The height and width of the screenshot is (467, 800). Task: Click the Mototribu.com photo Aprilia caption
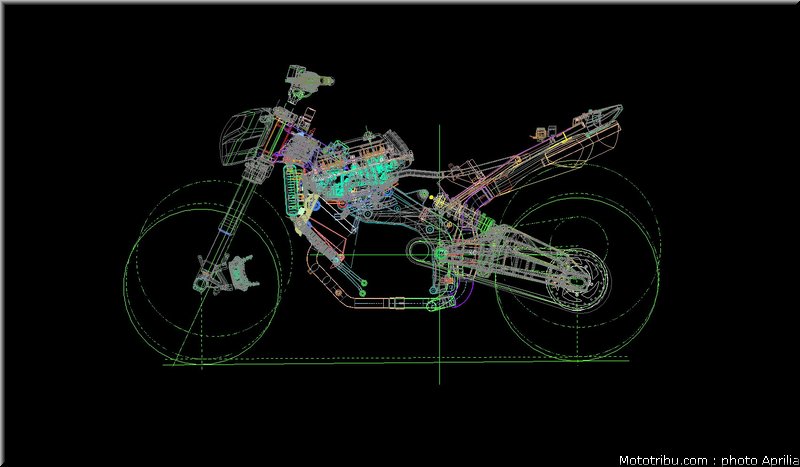tap(708, 460)
